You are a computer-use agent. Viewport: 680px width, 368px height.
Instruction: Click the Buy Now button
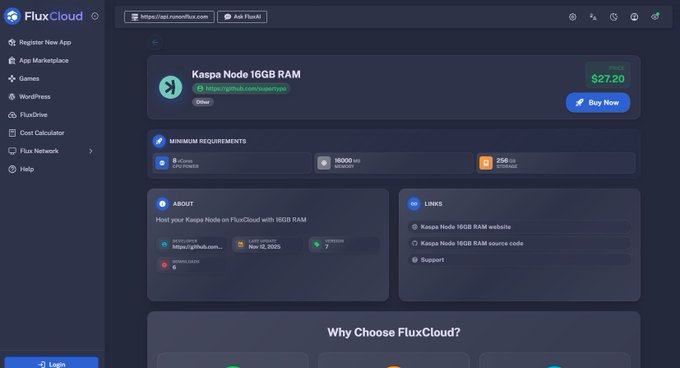click(598, 103)
